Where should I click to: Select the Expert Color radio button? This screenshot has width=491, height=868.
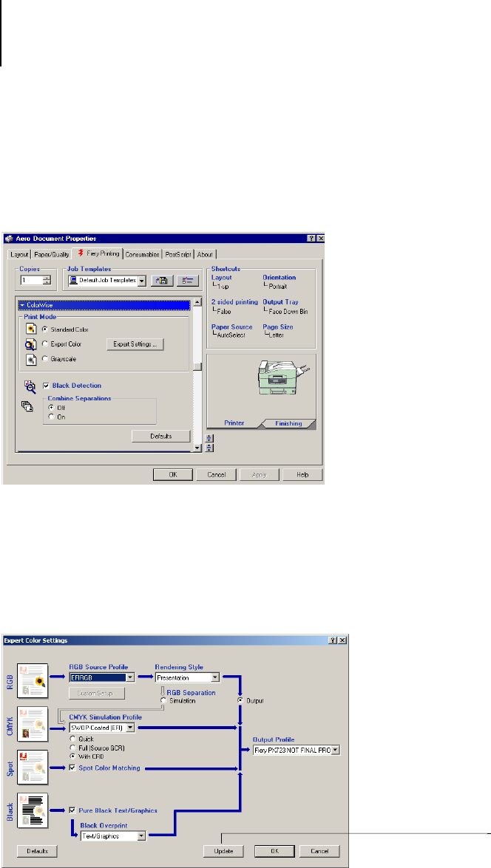[45, 344]
